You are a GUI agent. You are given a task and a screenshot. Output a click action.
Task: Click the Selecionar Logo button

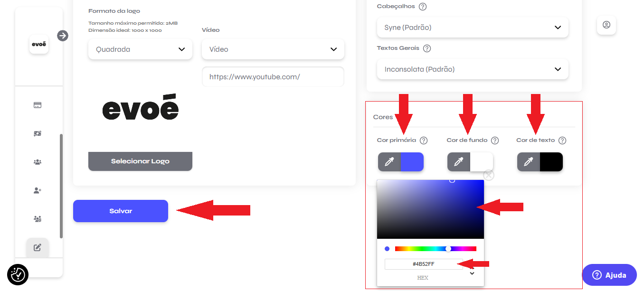coord(140,161)
